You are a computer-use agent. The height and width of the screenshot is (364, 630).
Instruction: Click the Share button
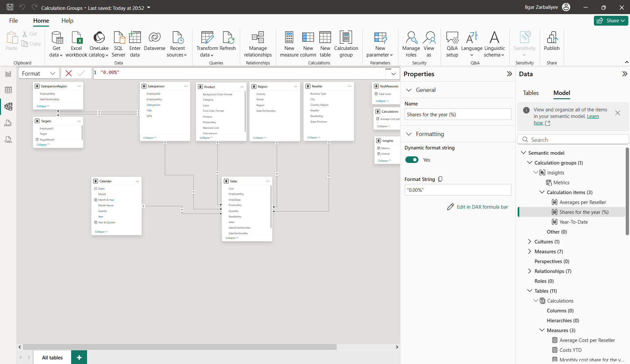(611, 21)
